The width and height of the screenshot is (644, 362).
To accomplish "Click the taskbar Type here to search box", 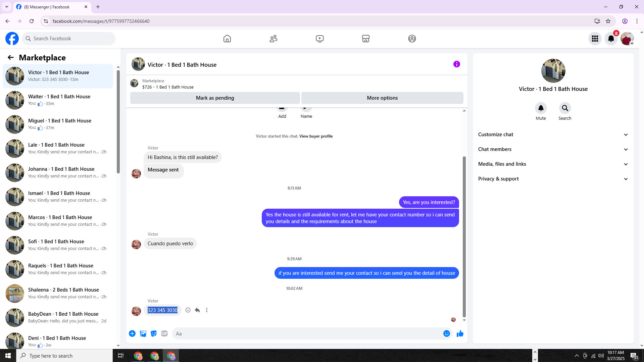I will [64, 356].
